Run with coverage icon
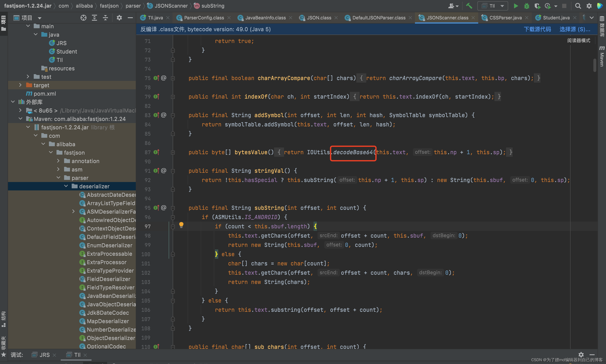 (537, 6)
